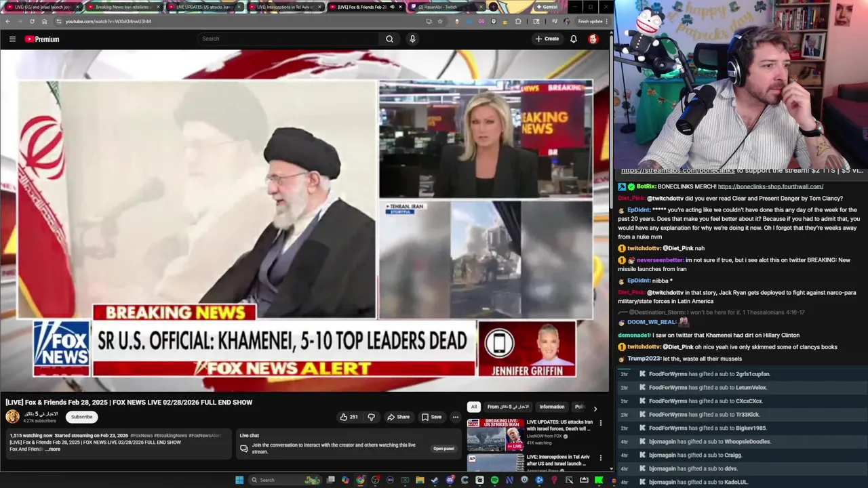This screenshot has height=488, width=868.
Task: Show next filter chips with right chevron
Action: pos(595,409)
